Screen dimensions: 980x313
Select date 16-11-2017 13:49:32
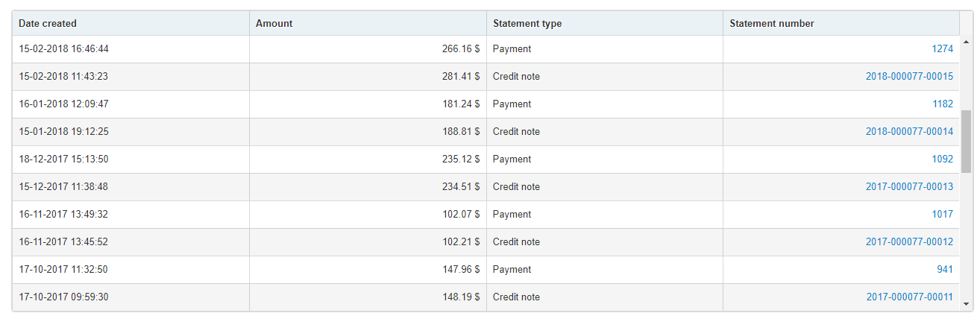[x=64, y=215]
